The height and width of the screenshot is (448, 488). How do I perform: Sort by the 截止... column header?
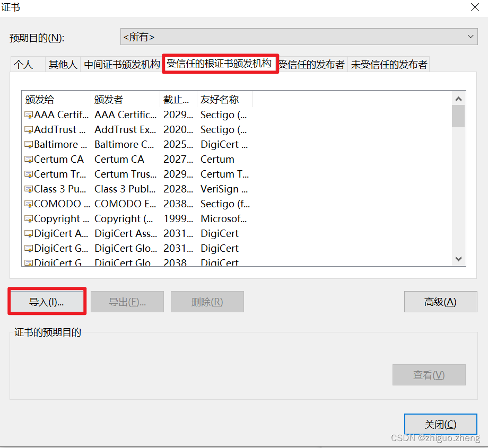tap(178, 100)
